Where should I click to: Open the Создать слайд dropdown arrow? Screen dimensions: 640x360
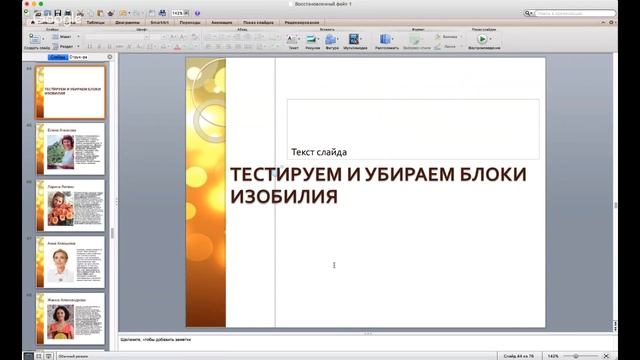pyautogui.click(x=43, y=39)
